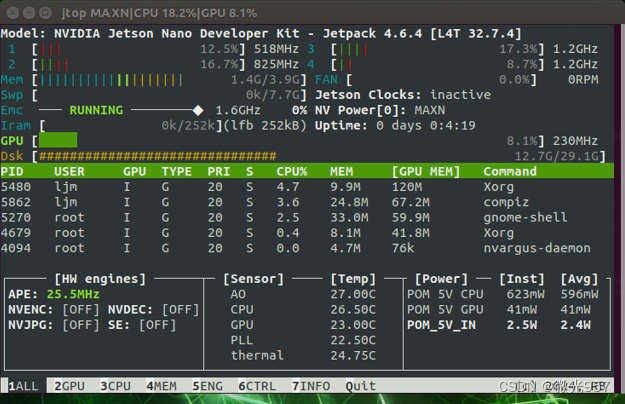Click the [HW engines] panel title
The image size is (625, 404).
click(100, 279)
